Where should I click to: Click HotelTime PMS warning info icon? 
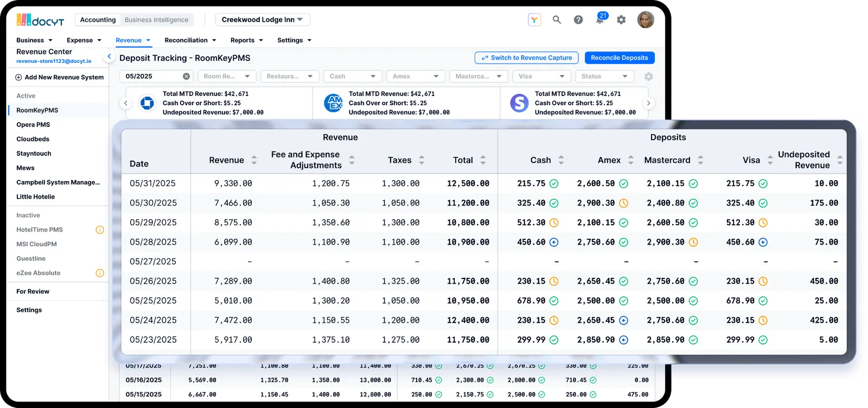click(x=100, y=230)
